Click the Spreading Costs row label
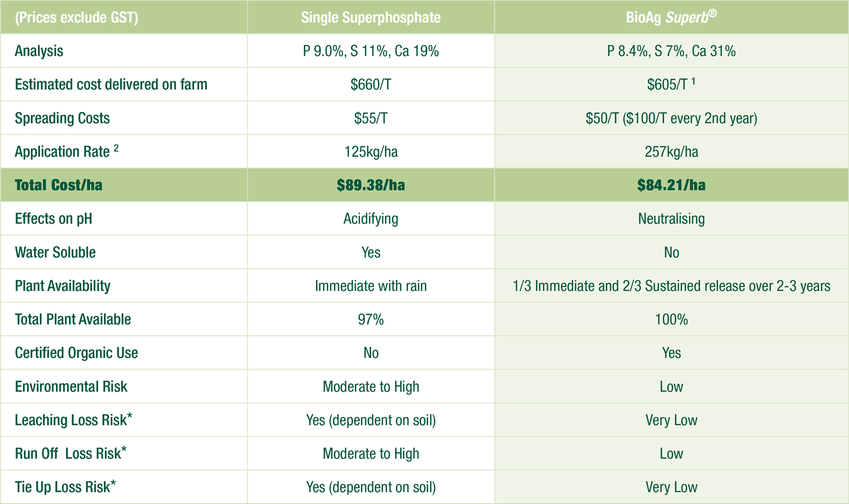 62,118
